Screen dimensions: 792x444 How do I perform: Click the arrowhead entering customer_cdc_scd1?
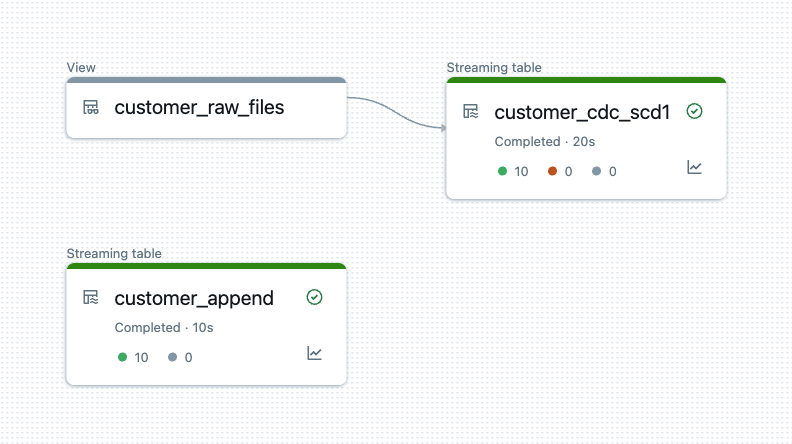(440, 127)
